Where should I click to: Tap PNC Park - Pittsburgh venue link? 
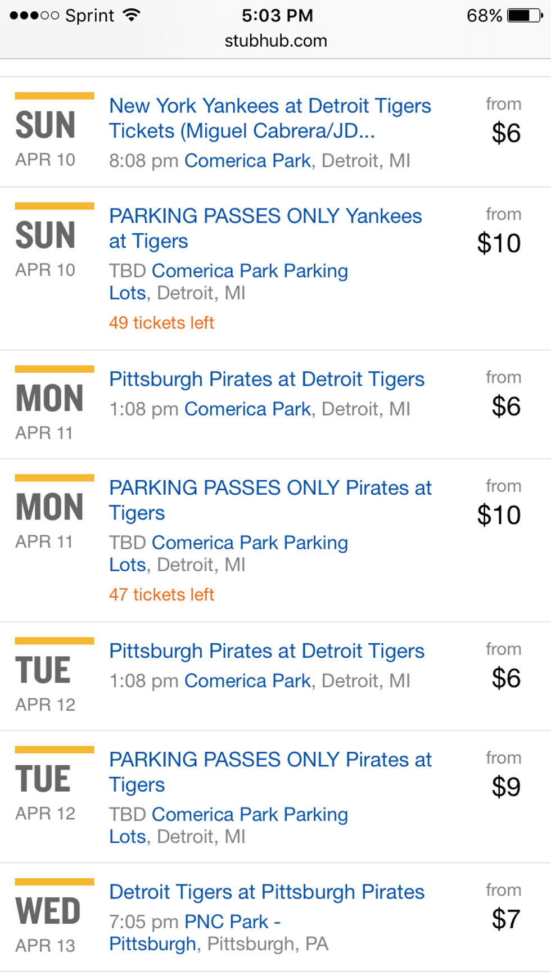[x=195, y=933]
